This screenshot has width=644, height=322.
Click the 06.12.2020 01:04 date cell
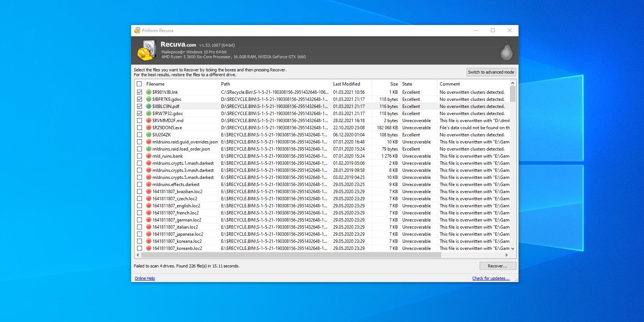click(x=349, y=134)
